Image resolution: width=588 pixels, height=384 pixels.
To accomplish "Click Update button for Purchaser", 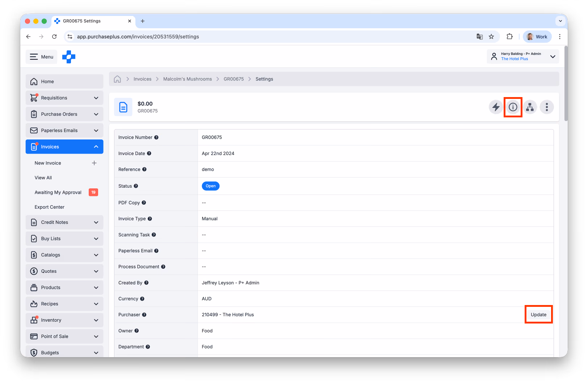I will pyautogui.click(x=538, y=314).
